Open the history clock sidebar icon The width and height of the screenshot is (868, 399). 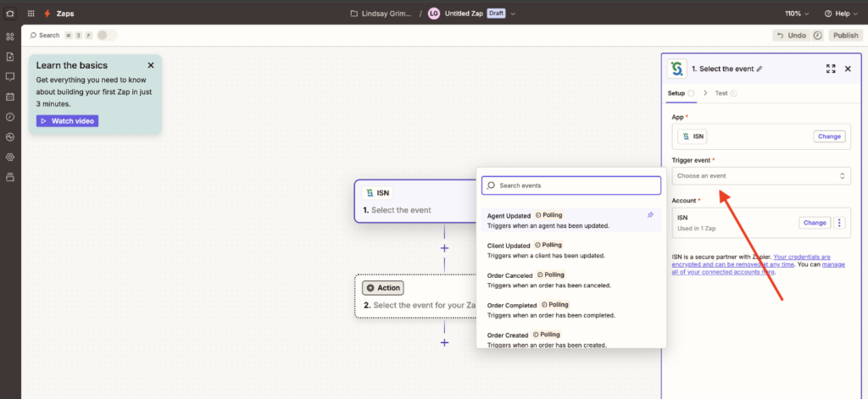10,117
